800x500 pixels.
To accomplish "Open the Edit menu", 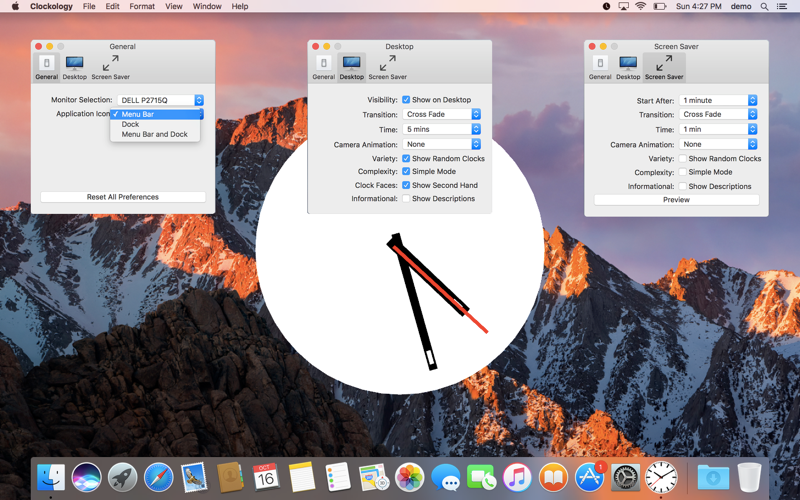I will click(112, 6).
